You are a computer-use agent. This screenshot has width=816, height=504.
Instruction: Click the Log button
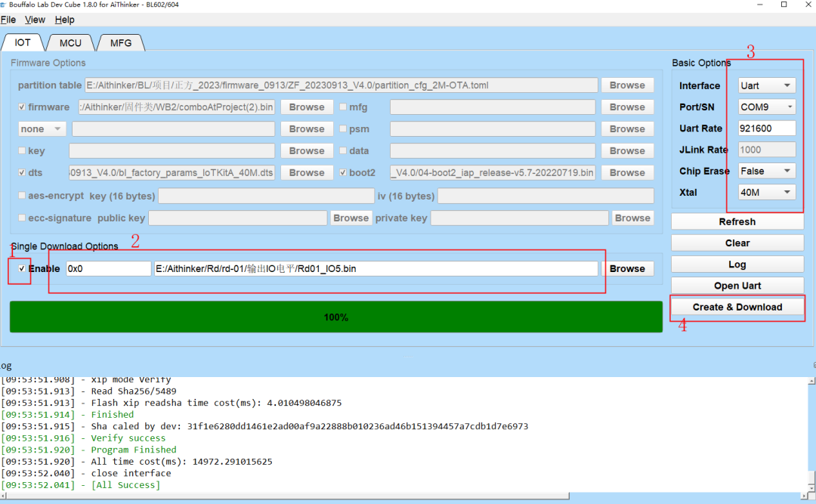737,264
